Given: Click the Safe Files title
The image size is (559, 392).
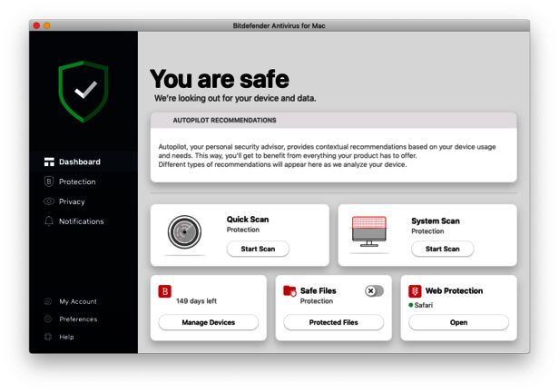Looking at the screenshot, I should coord(318,290).
